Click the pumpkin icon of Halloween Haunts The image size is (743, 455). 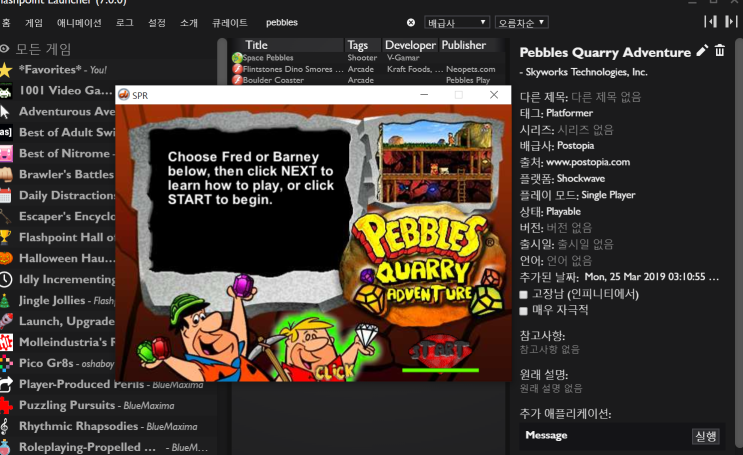[6, 258]
